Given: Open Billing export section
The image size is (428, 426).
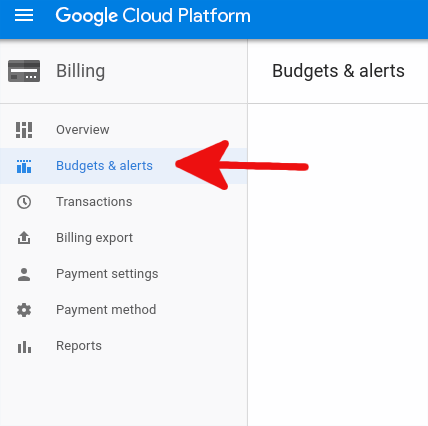Looking at the screenshot, I should point(123,238).
